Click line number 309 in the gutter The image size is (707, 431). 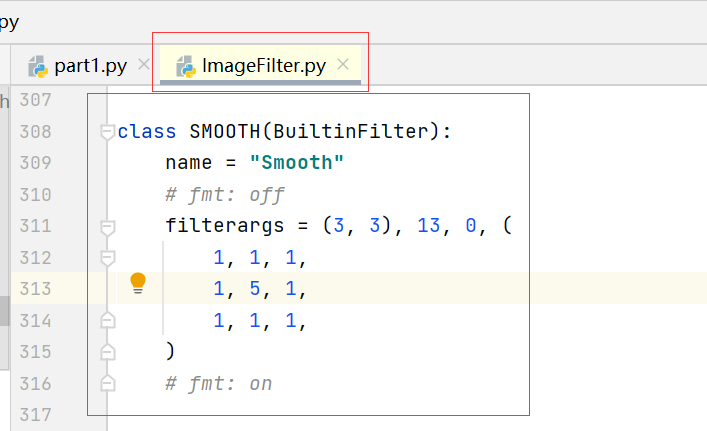(36, 163)
